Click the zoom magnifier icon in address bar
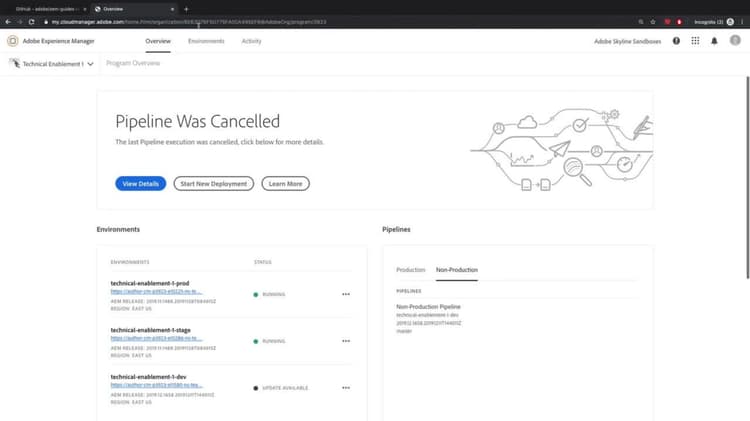The image size is (750, 421). click(641, 22)
